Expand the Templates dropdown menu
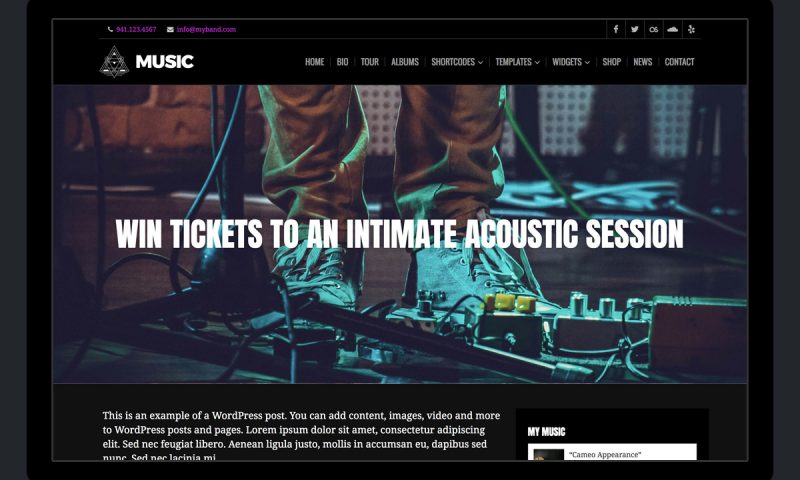Image resolution: width=800 pixels, height=480 pixels. (517, 62)
